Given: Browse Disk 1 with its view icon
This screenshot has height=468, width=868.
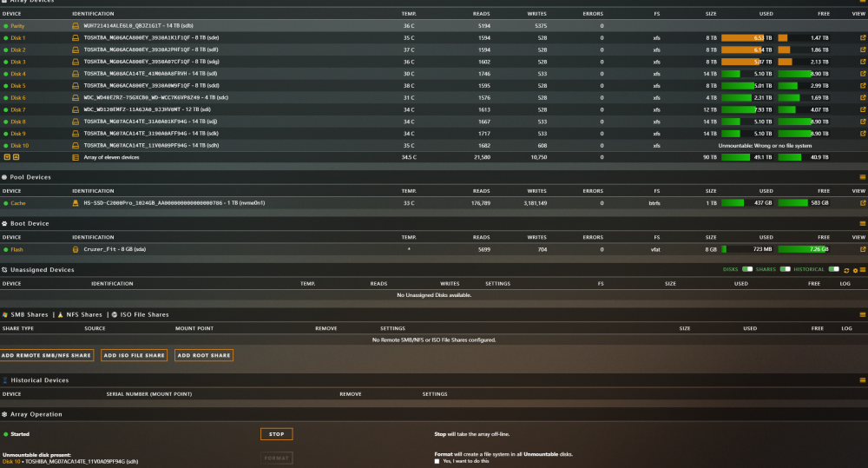Looking at the screenshot, I should tap(863, 38).
